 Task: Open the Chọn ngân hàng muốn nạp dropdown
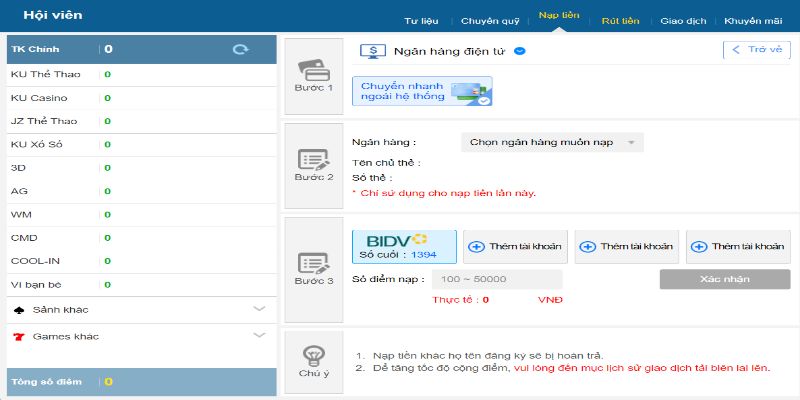pos(552,142)
